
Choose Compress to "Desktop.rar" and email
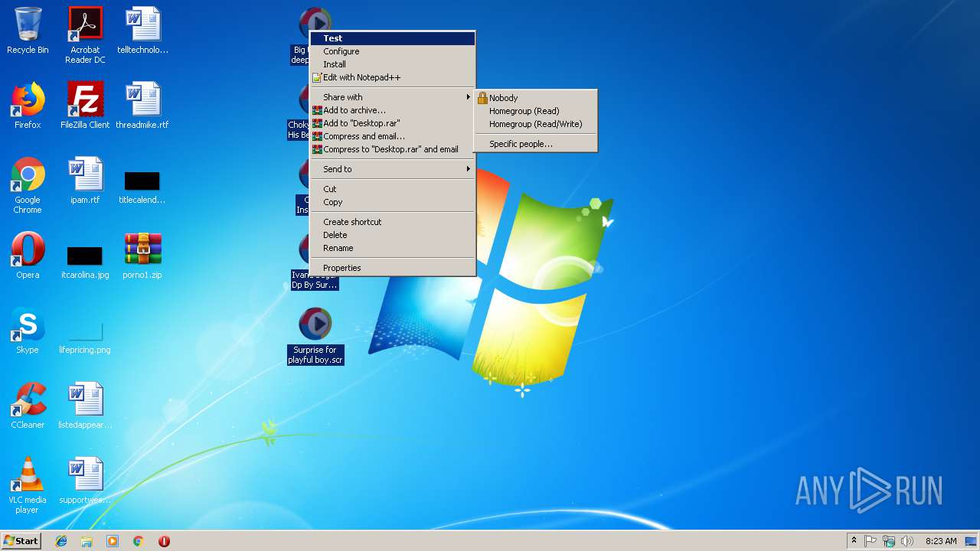(x=393, y=149)
